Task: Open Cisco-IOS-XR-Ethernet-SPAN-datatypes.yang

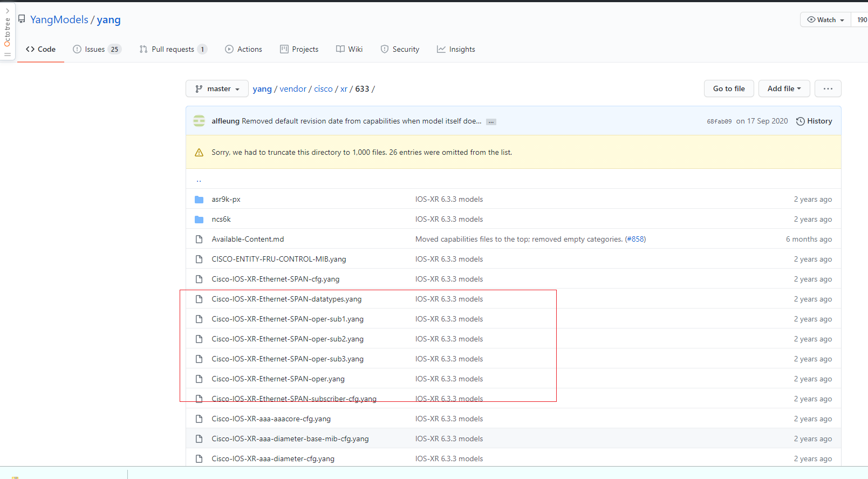Action: [286, 299]
